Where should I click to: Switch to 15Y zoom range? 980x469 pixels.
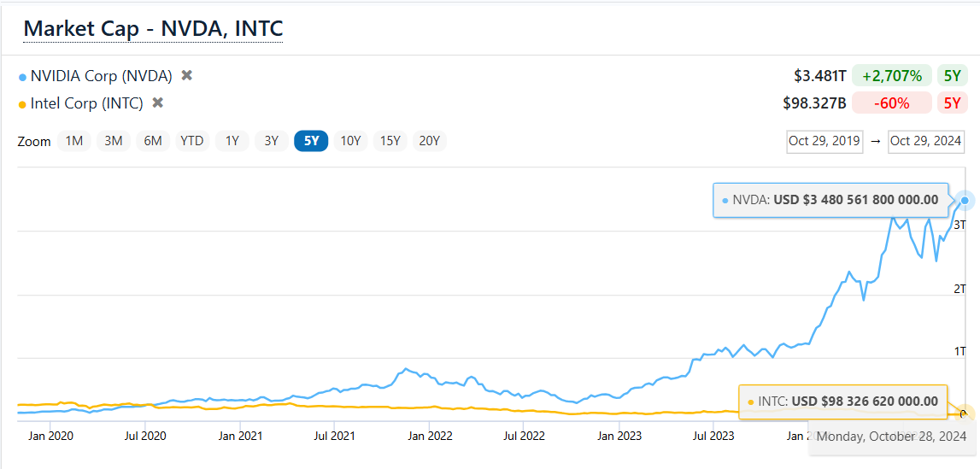pos(390,141)
